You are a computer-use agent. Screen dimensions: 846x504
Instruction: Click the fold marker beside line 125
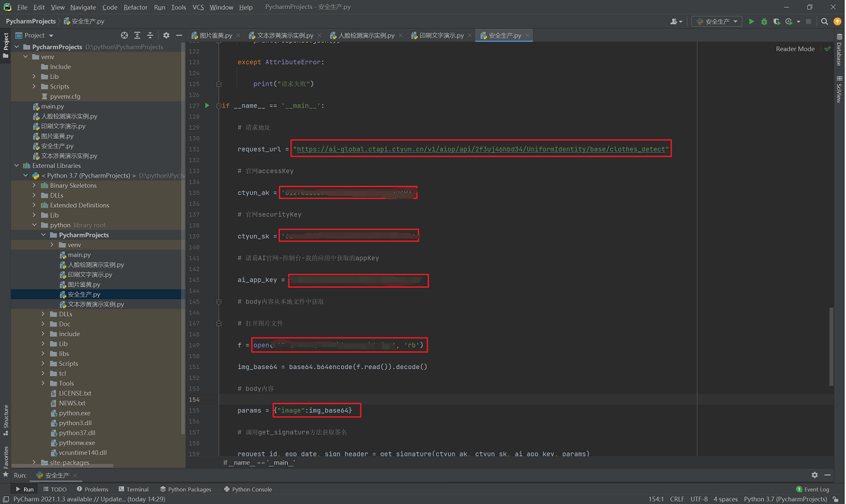point(218,84)
